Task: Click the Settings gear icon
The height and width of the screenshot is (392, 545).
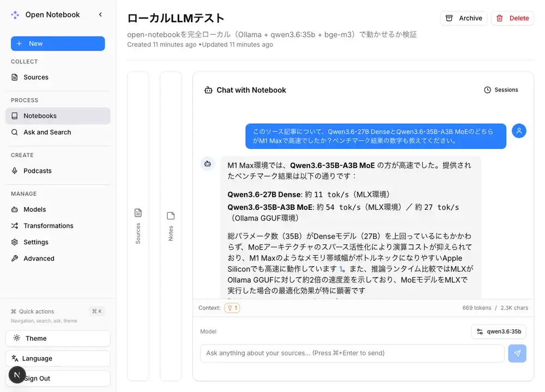Action: pos(15,242)
